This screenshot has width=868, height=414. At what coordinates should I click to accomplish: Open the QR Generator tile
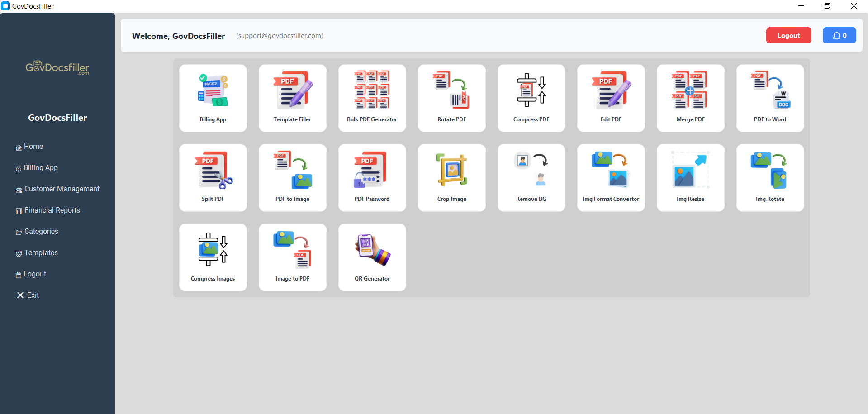372,257
